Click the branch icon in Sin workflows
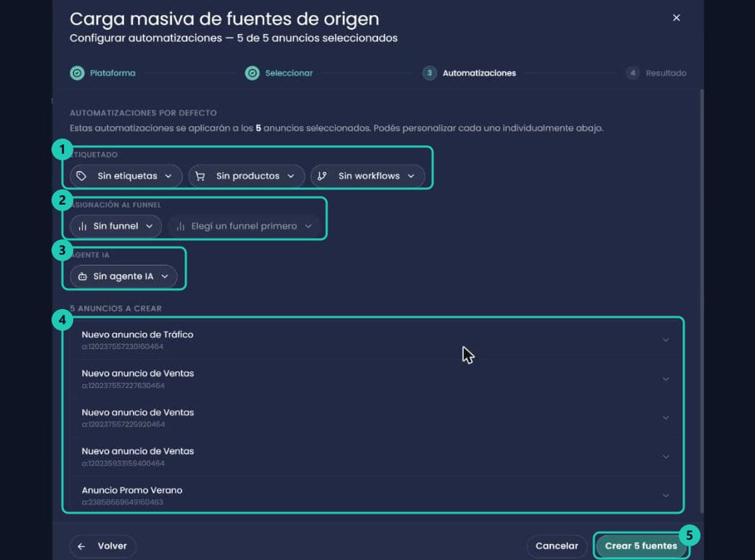This screenshot has height=560, width=755. tap(322, 176)
